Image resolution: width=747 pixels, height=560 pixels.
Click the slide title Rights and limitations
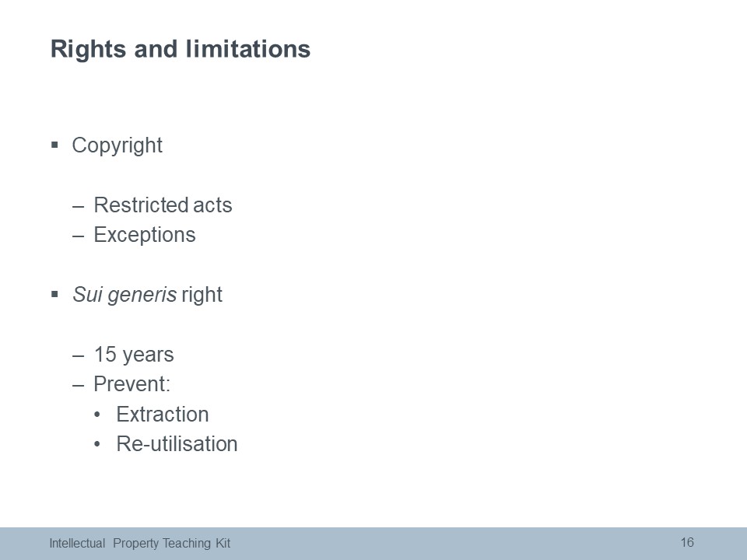(x=181, y=50)
